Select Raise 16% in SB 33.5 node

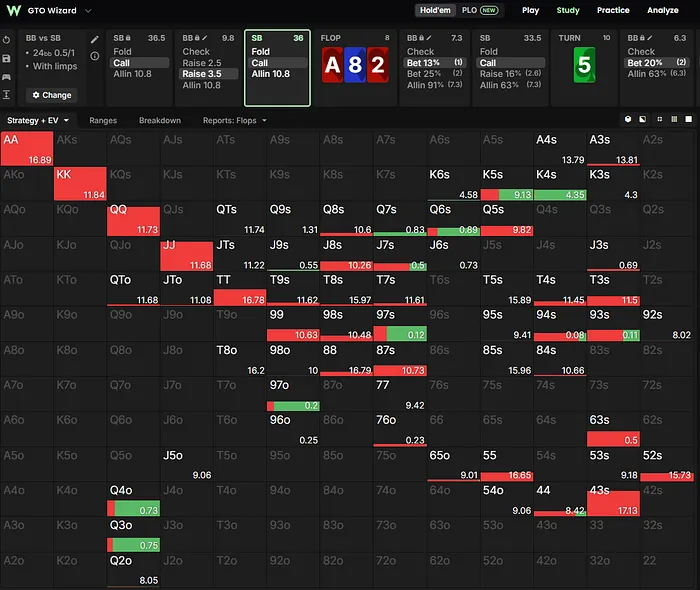click(510, 74)
